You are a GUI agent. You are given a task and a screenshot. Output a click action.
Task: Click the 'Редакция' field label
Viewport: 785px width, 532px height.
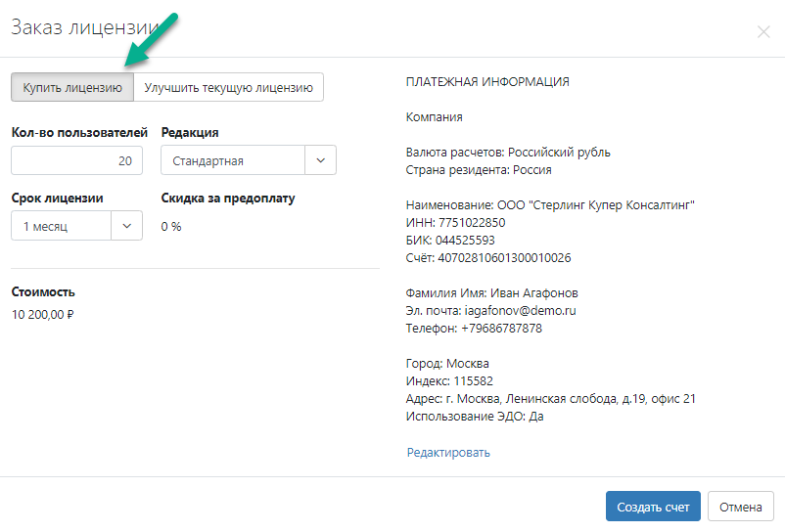coord(190,132)
